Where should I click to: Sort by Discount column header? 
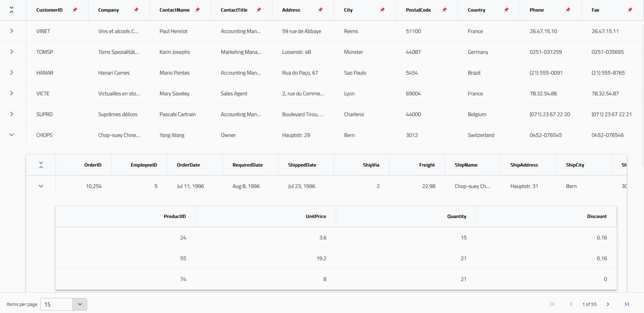[597, 216]
